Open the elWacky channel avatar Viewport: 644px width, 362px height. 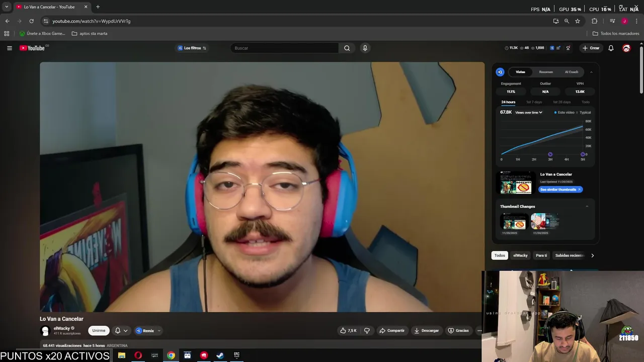pos(45,330)
